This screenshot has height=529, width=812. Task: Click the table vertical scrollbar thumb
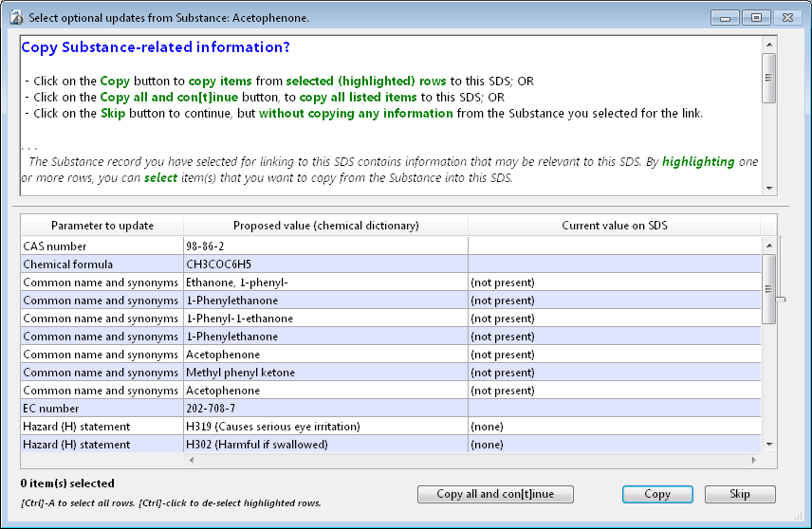769,289
